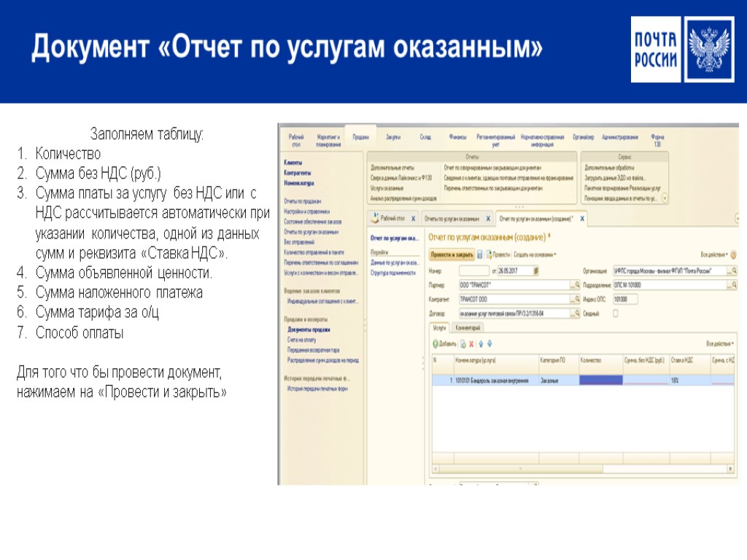This screenshot has width=747, height=560.
Task: Open the Маркетинг и планирование section
Action: click(329, 141)
